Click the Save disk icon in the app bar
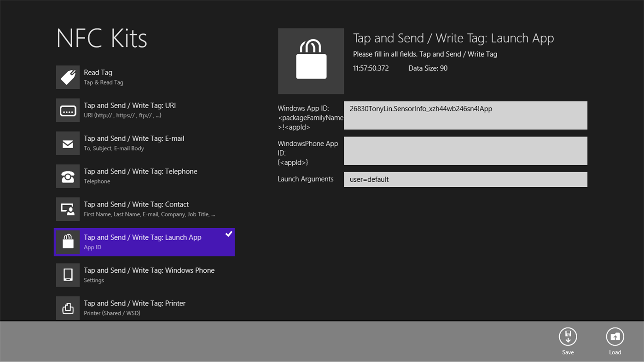644x362 pixels. pyautogui.click(x=568, y=336)
